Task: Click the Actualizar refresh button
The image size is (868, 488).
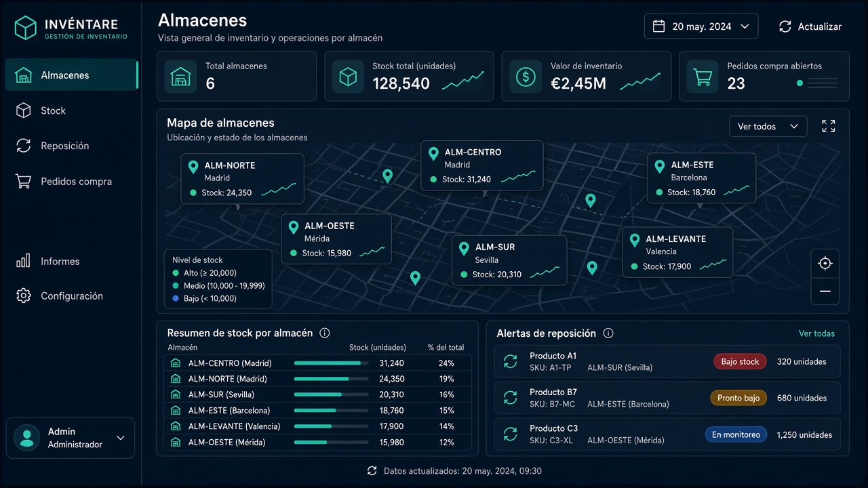Action: tap(810, 26)
